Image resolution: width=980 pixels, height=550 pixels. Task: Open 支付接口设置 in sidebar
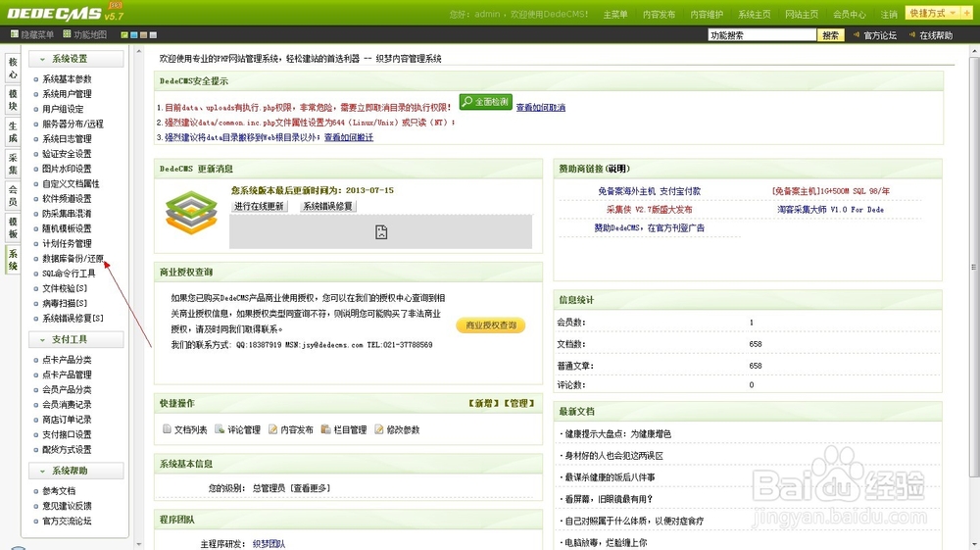(67, 434)
